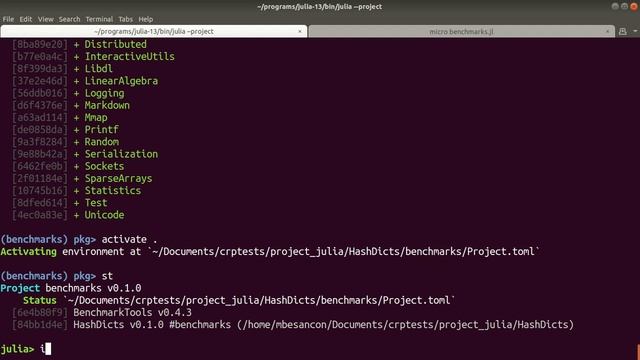Click the Logging package name
Image resolution: width=640 pixels, height=360 pixels.
[x=104, y=93]
